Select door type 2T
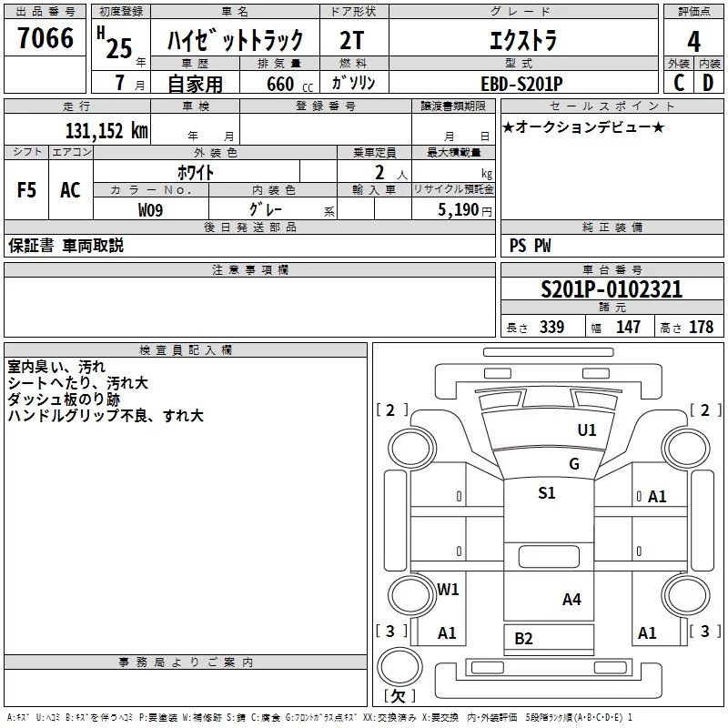The width and height of the screenshot is (728, 728). pyautogui.click(x=352, y=41)
